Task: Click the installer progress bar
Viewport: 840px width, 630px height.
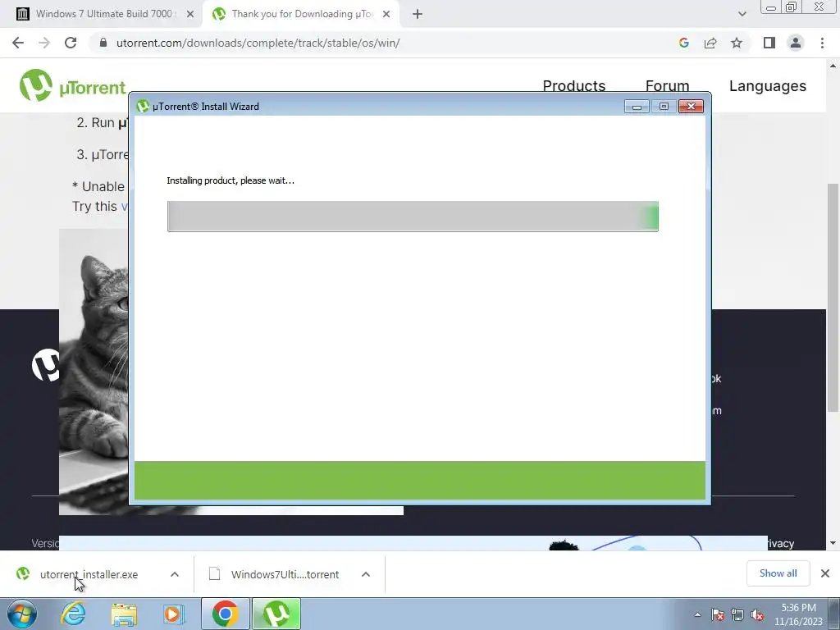Action: 413,217
